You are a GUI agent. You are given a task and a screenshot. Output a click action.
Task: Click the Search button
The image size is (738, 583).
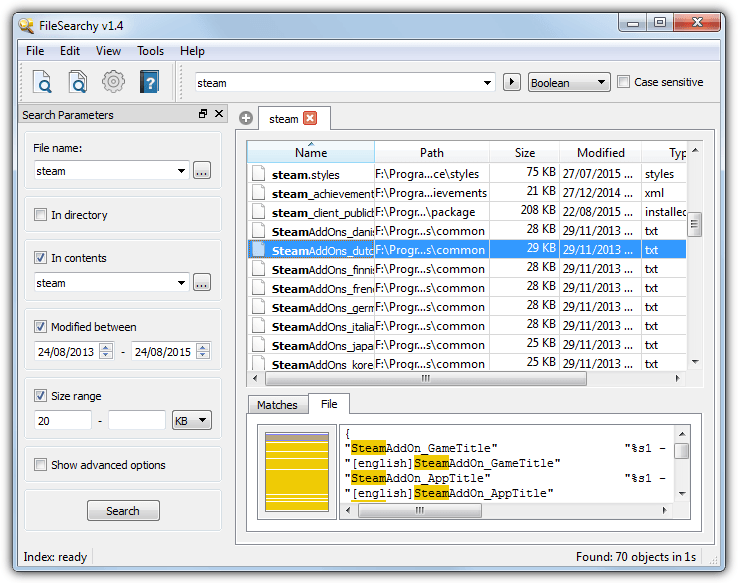pos(123,511)
